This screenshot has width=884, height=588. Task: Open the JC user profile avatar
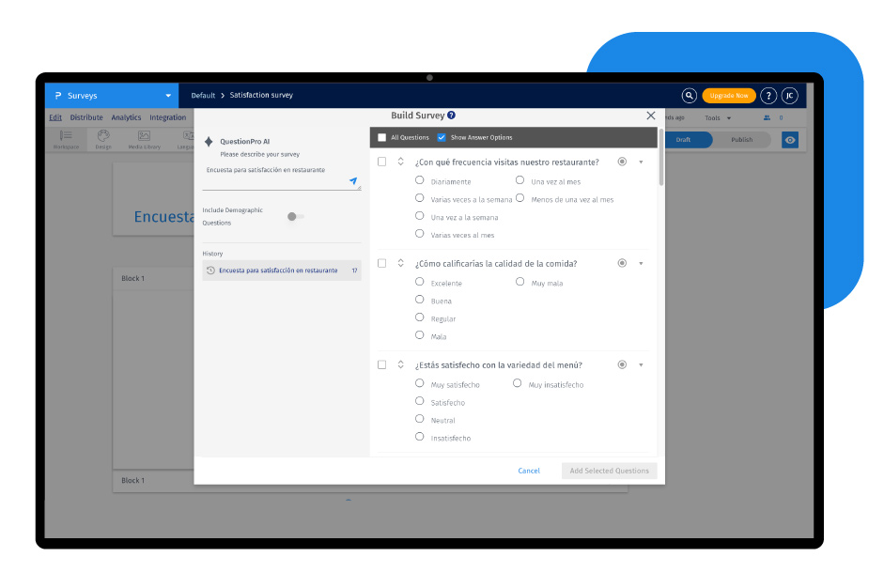pyautogui.click(x=789, y=96)
